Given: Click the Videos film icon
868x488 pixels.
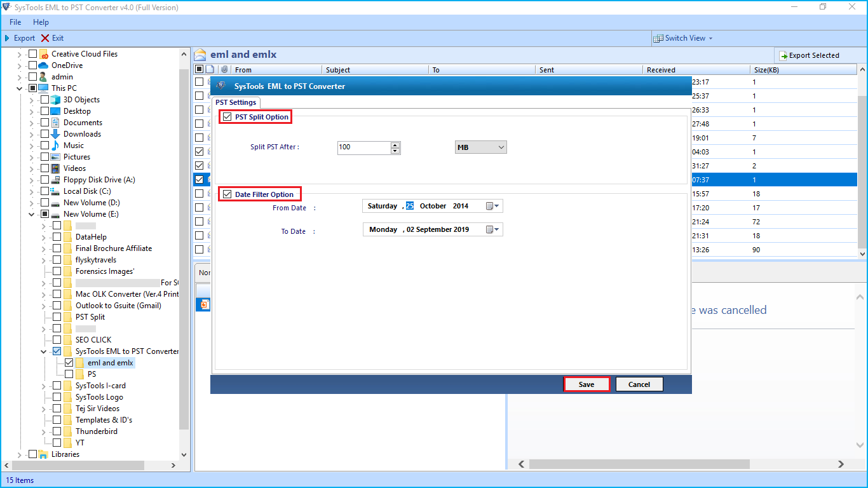Looking at the screenshot, I should 56,168.
